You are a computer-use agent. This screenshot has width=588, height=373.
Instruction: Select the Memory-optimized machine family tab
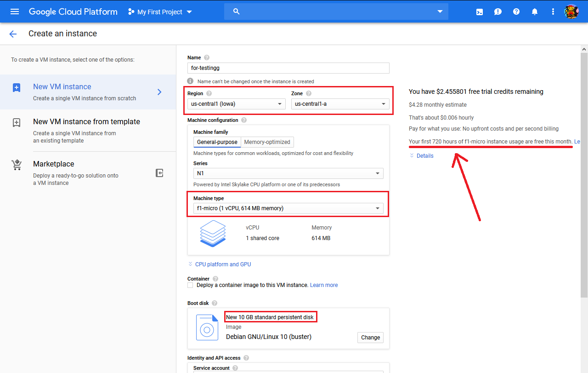(267, 142)
